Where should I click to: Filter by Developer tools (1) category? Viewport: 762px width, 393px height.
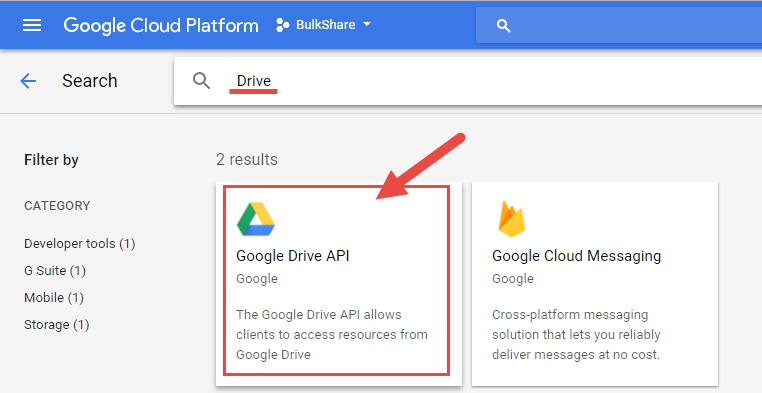[x=80, y=243]
